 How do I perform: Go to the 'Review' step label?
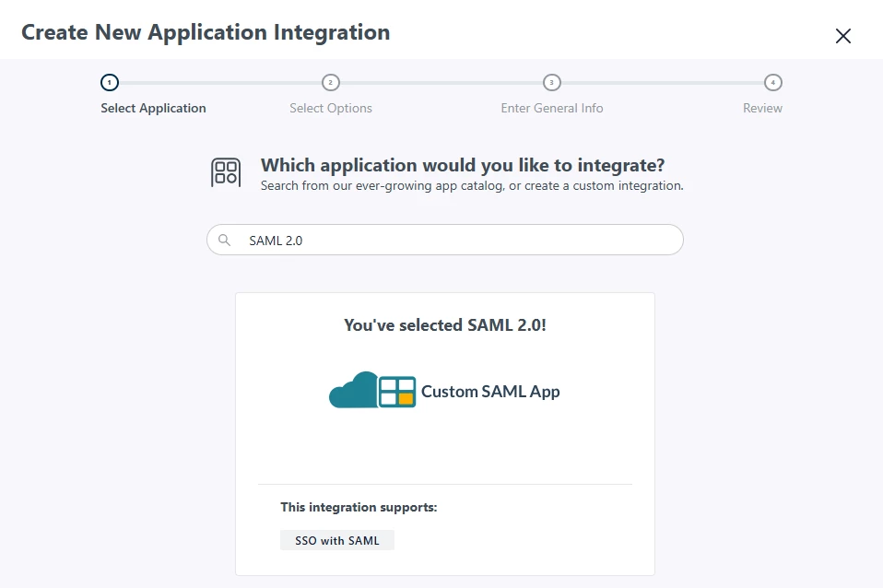click(x=762, y=108)
